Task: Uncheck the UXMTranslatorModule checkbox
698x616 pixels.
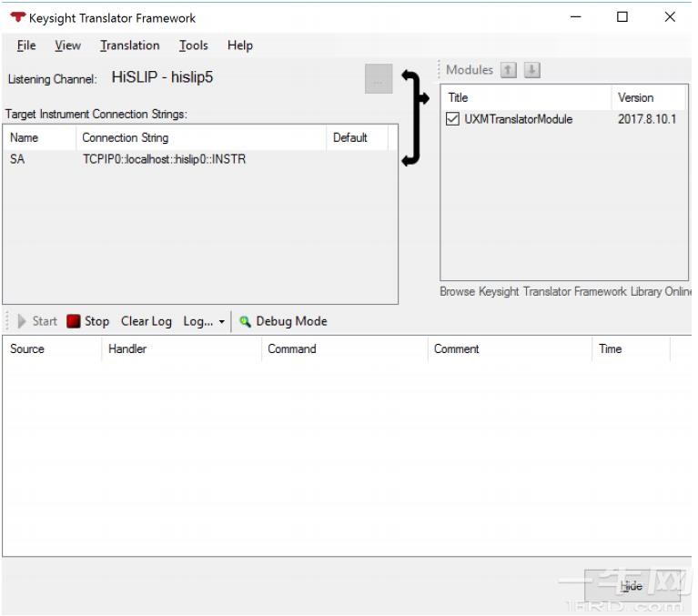Action: 452,119
